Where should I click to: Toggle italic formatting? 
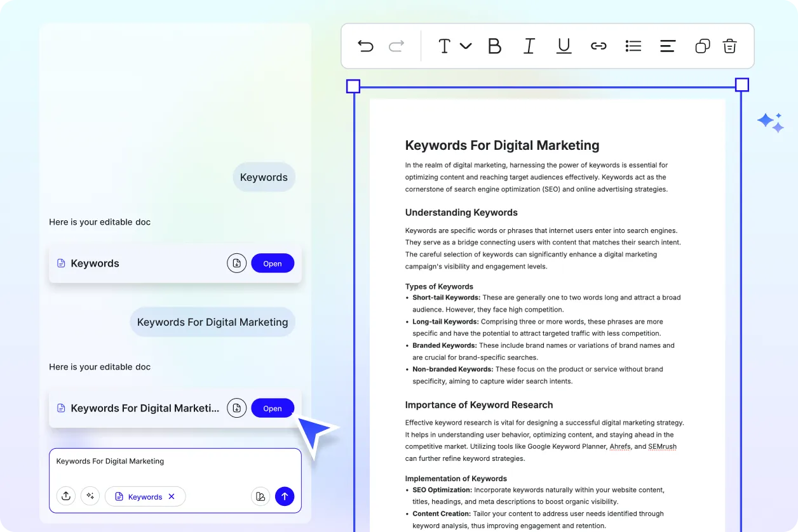click(x=529, y=46)
